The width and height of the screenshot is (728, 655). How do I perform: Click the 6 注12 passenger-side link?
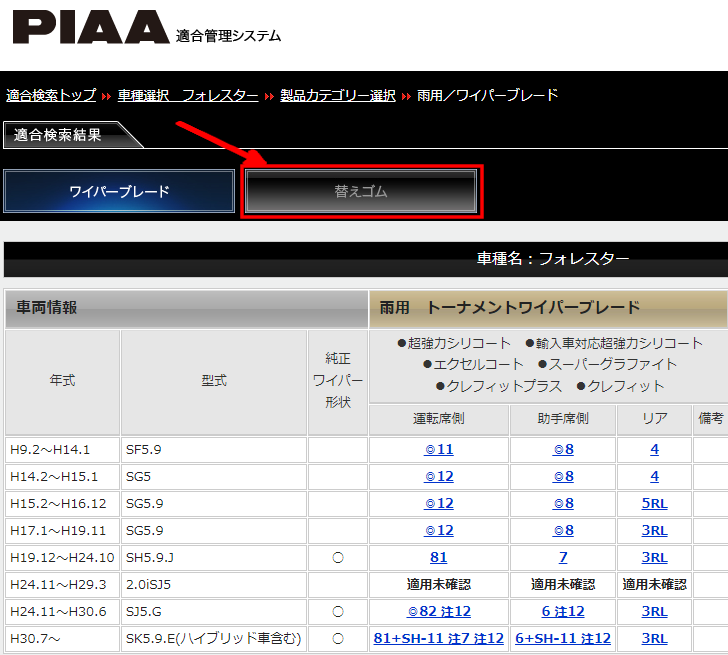click(563, 611)
